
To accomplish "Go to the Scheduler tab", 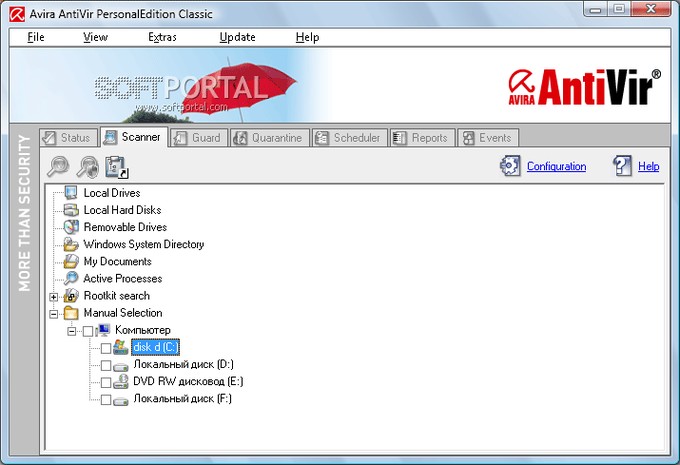I will click(x=349, y=138).
